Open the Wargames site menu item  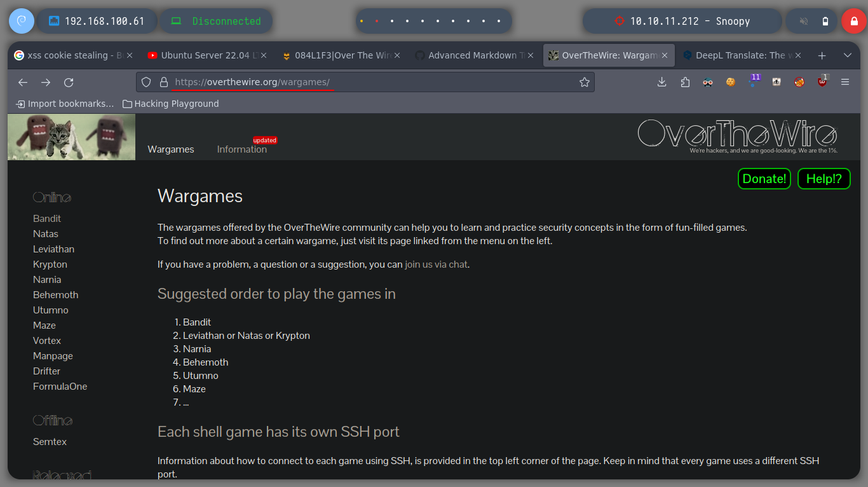coord(171,149)
